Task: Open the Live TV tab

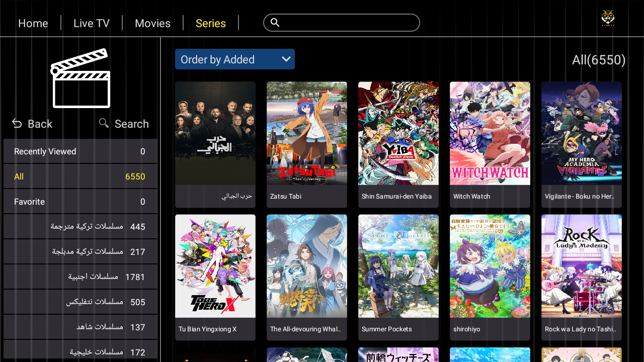Action: (92, 23)
